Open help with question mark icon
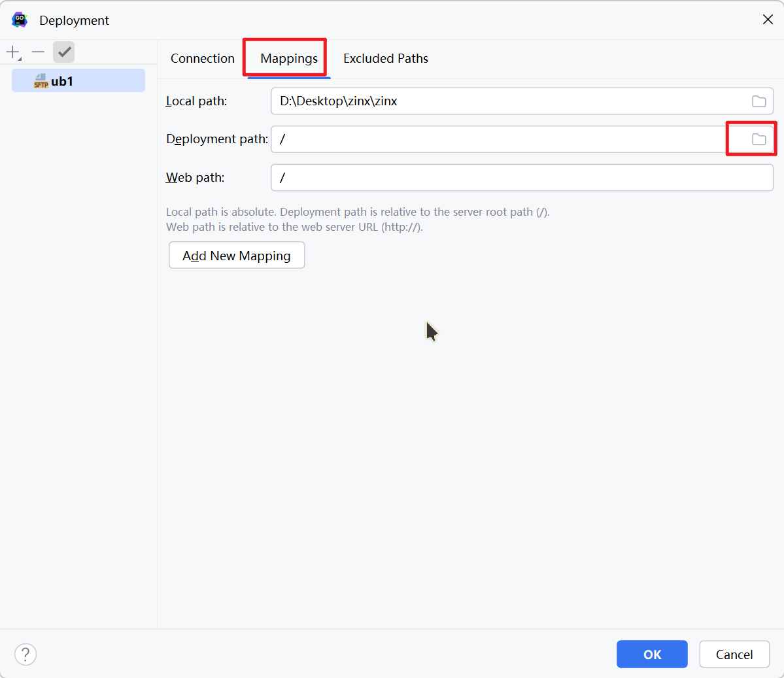 pos(26,654)
